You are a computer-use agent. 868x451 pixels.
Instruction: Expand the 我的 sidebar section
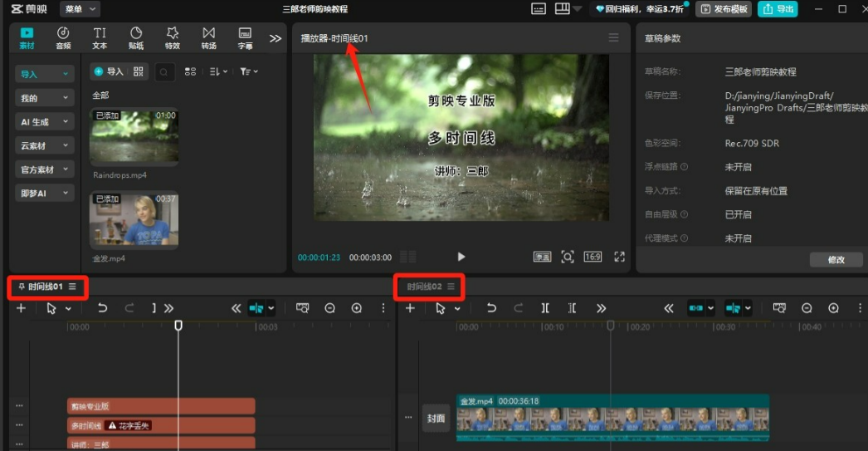[x=44, y=98]
